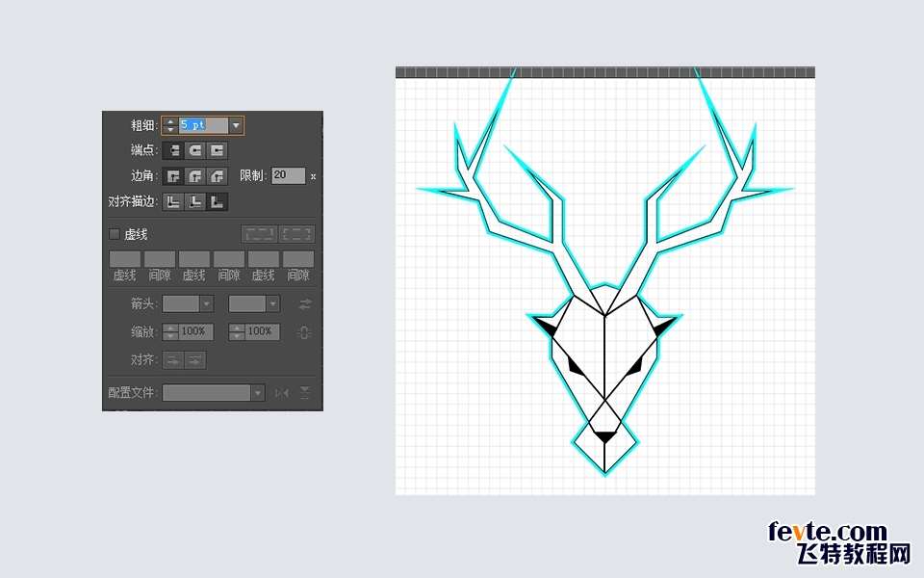The width and height of the screenshot is (924, 578).
Task: Click the deer's left black eye shape
Action: pos(576,367)
